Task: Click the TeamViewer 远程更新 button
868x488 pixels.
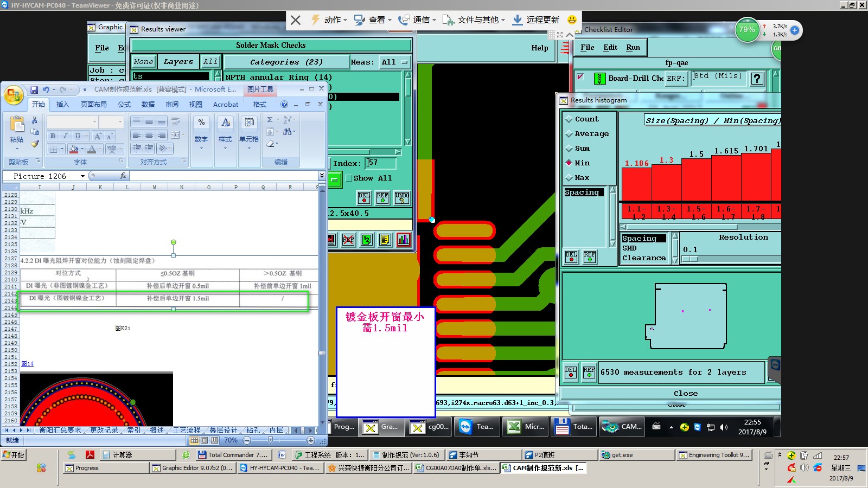Action: tap(536, 20)
